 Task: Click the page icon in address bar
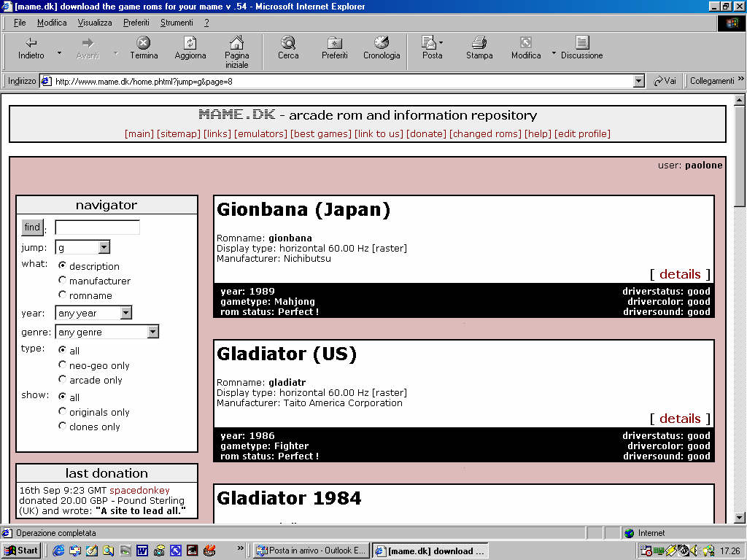tap(46, 81)
